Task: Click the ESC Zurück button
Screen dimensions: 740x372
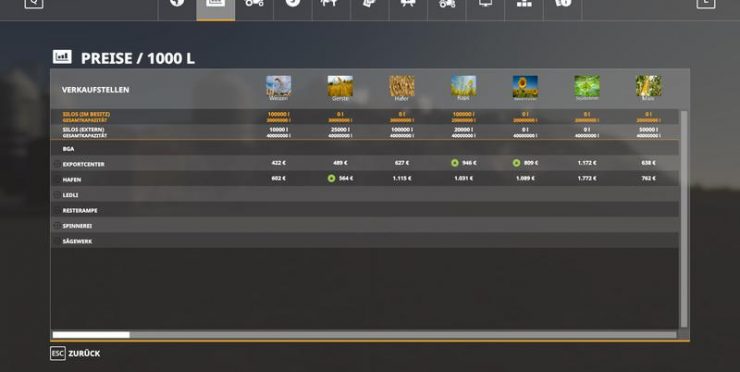Action: (75, 353)
